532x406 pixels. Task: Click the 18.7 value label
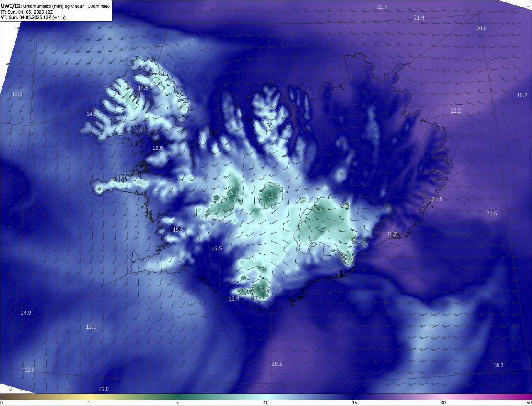pyautogui.click(x=522, y=95)
